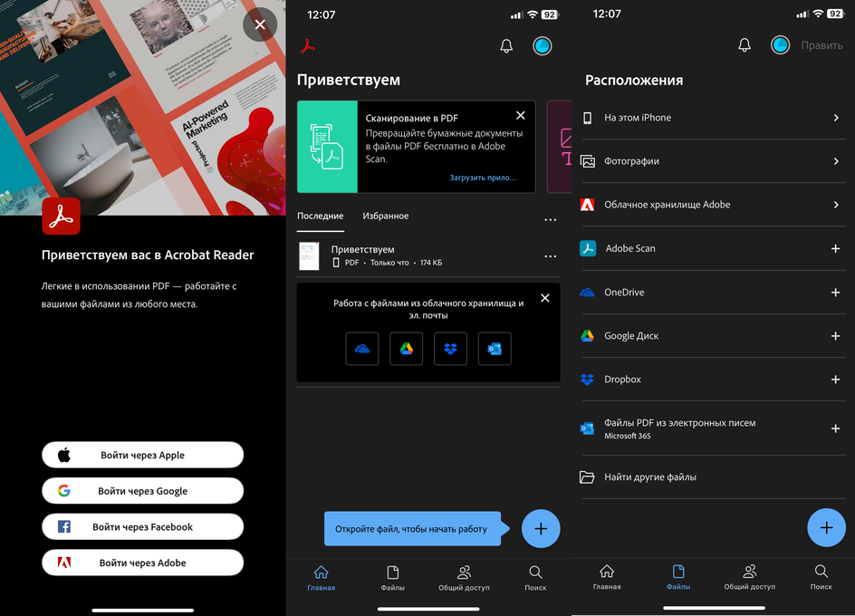Open the Приветствуем PDF file thumbnail

(309, 255)
